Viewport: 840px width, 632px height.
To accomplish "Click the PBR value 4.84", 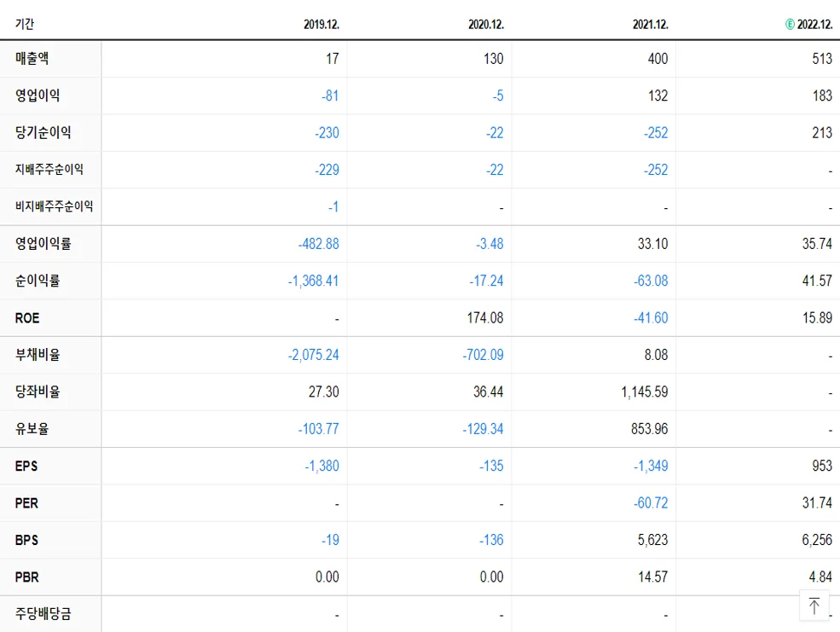I will click(x=820, y=577).
